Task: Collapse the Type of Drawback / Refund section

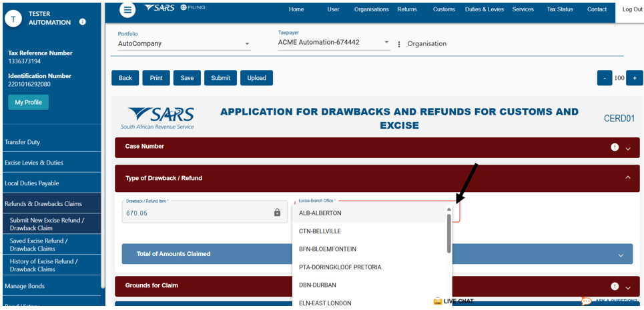Action: (x=627, y=177)
